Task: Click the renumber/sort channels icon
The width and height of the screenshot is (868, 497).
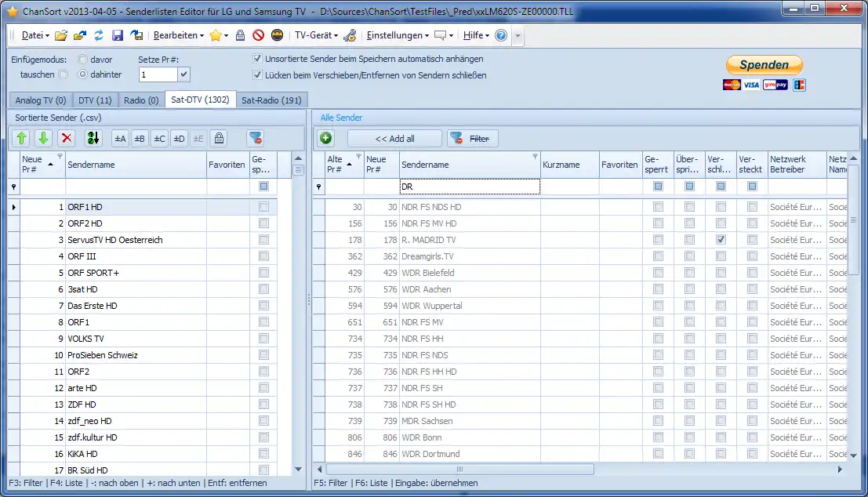Action: tap(94, 139)
